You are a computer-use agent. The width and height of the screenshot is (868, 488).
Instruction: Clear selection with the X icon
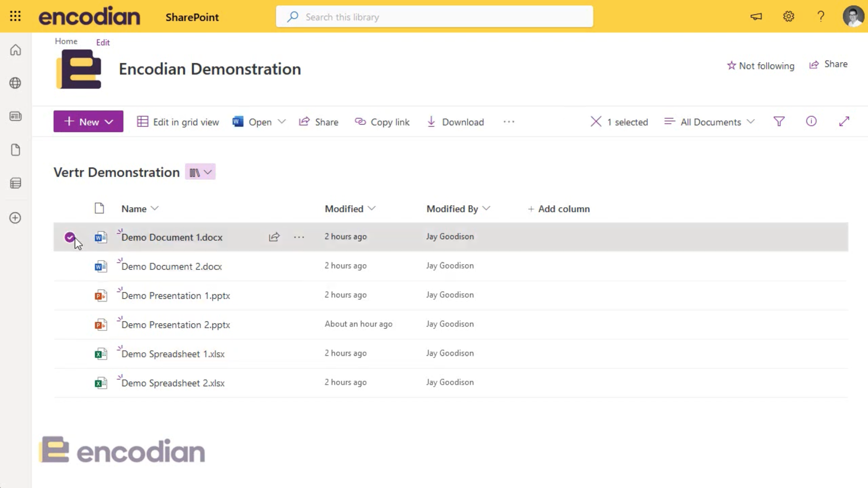596,122
